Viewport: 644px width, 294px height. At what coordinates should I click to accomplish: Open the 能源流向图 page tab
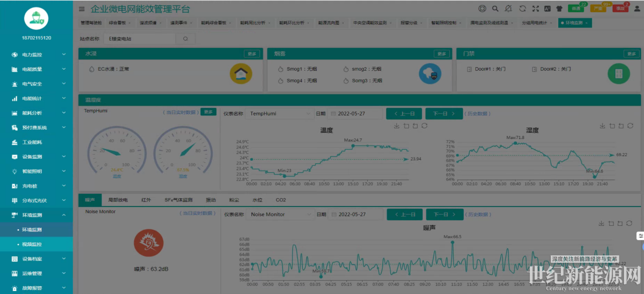(x=332, y=23)
